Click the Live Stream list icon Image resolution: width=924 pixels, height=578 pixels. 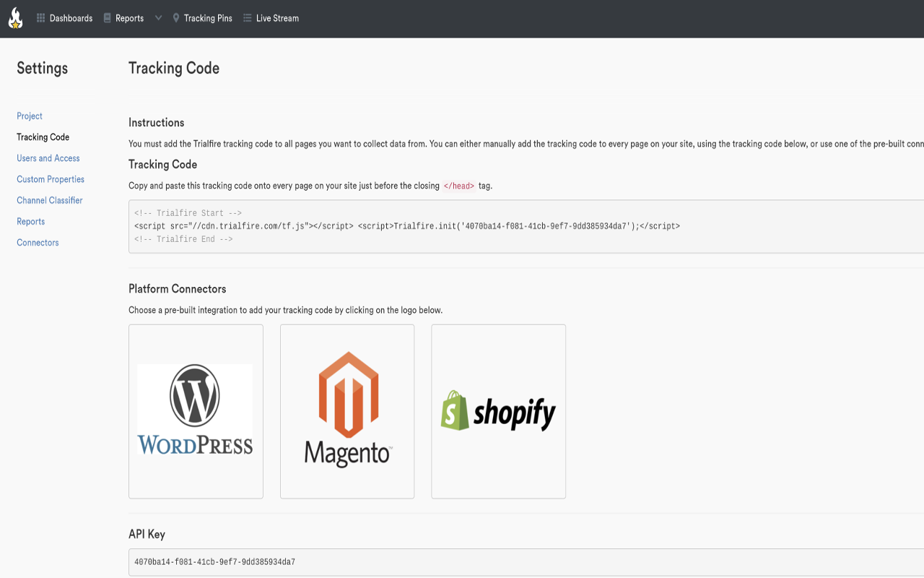coord(248,18)
